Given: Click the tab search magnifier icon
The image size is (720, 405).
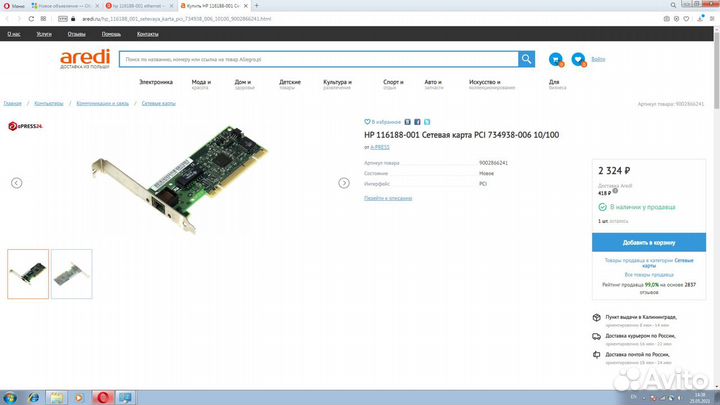Looking at the screenshot, I should pyautogui.click(x=673, y=6).
